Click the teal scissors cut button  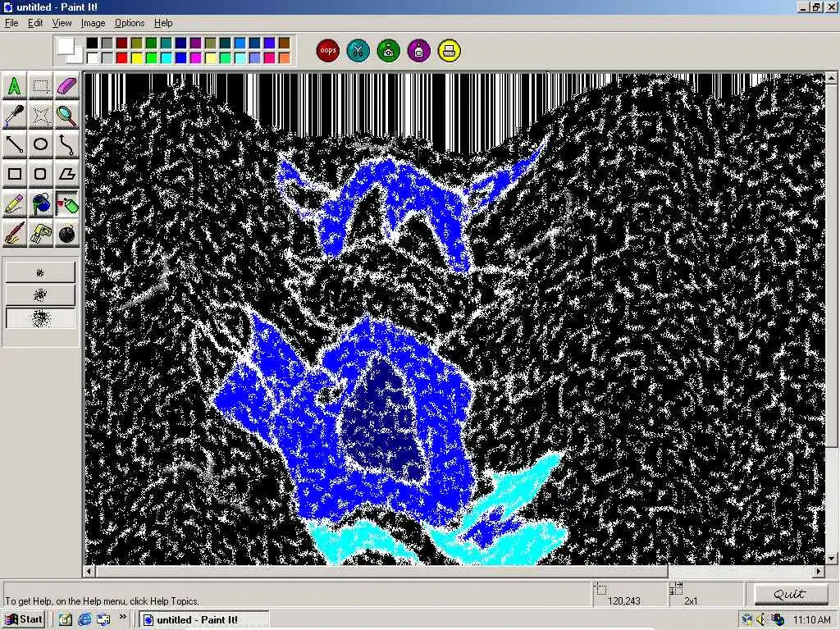[x=358, y=51]
